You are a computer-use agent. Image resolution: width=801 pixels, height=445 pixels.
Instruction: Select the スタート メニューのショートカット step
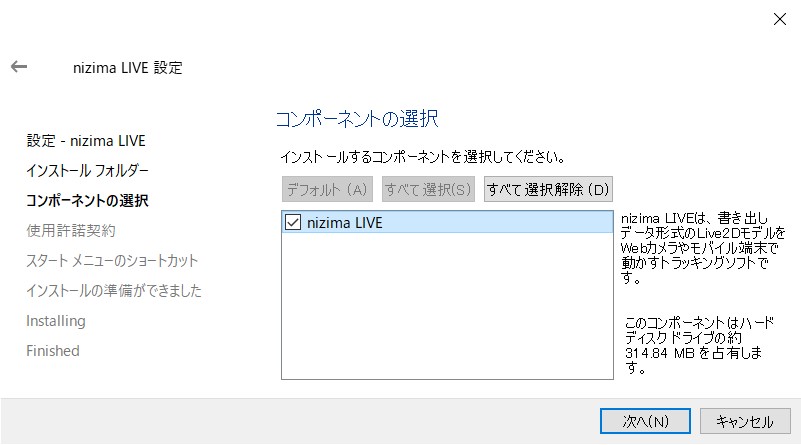click(112, 261)
